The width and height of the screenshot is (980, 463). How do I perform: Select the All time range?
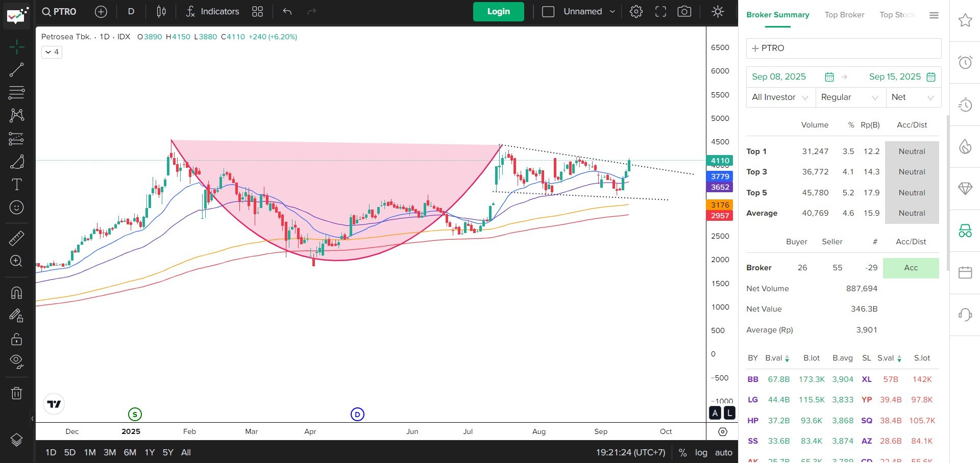[x=186, y=452]
